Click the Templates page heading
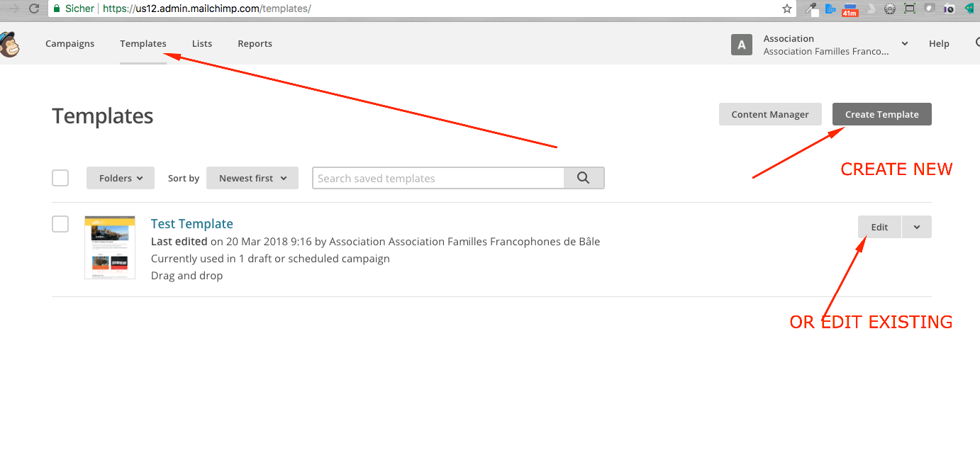 pos(103,116)
